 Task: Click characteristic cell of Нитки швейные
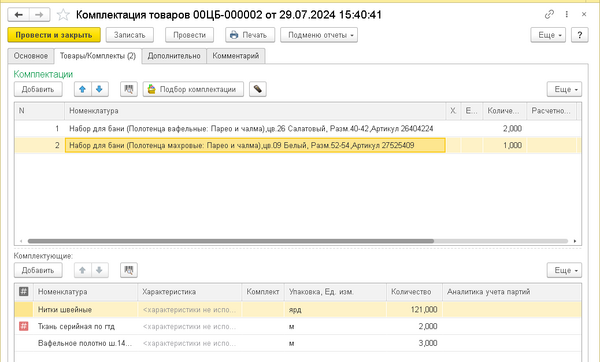tap(190, 310)
